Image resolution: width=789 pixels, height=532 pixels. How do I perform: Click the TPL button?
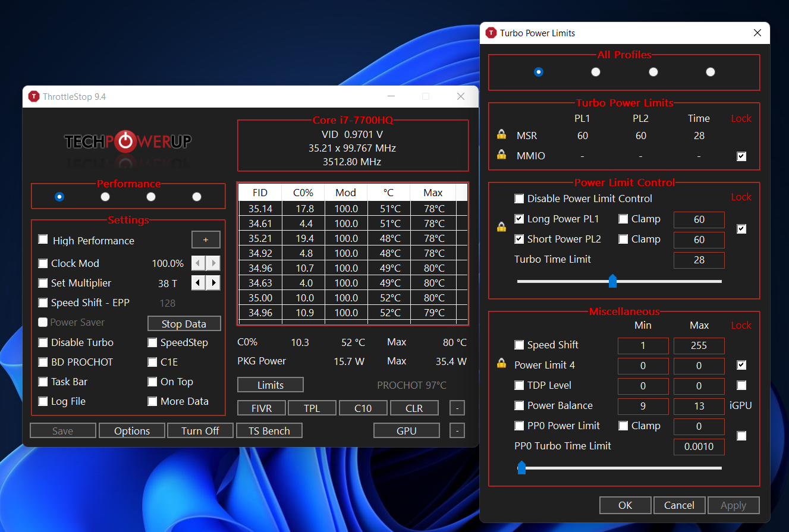[x=312, y=408]
